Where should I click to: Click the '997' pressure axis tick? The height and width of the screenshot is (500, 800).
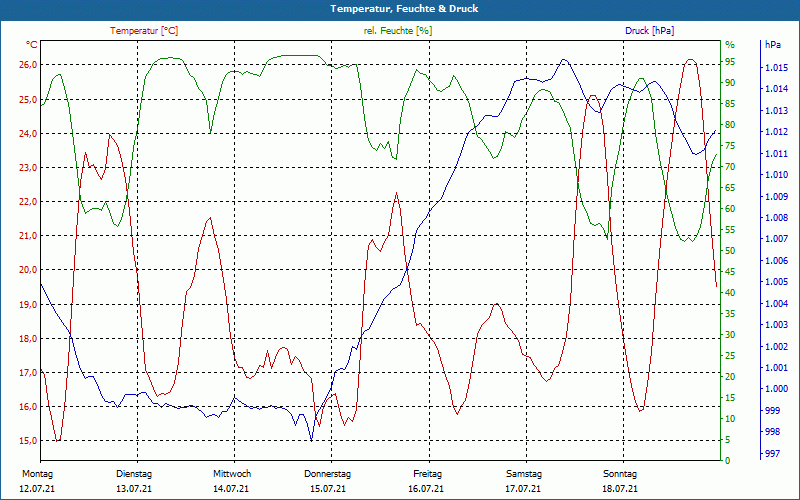(x=771, y=454)
